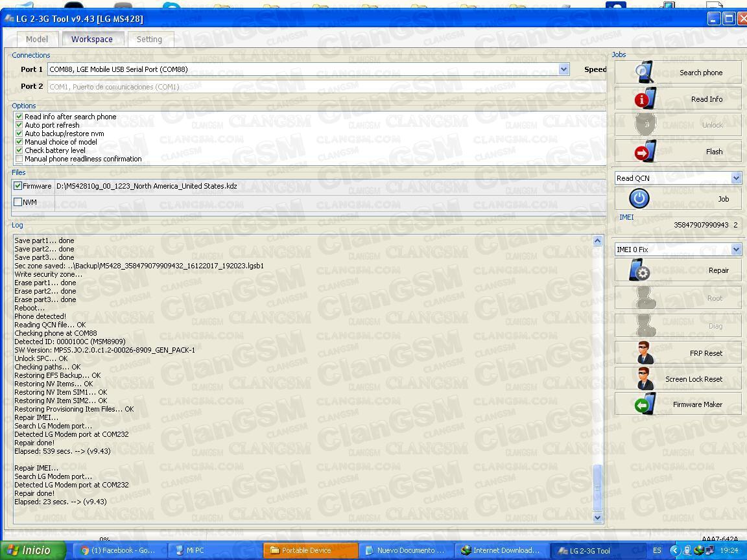Click the blue power Job icon

639,198
